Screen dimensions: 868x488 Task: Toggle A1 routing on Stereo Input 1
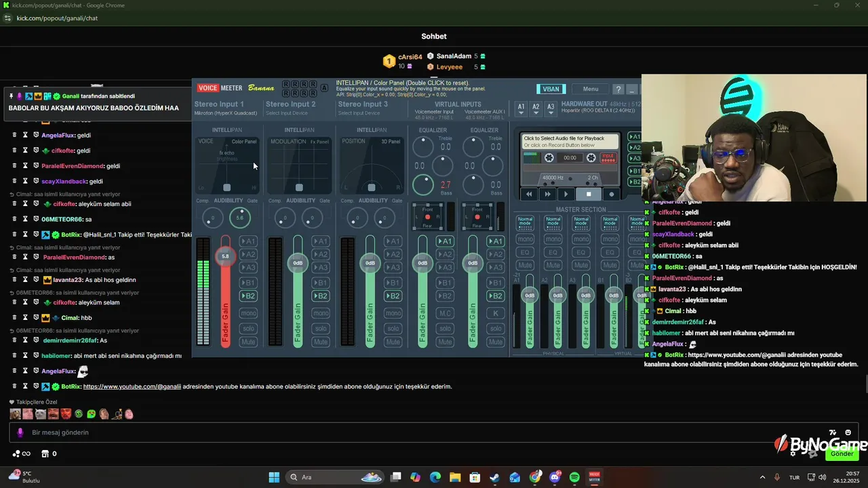tap(248, 241)
